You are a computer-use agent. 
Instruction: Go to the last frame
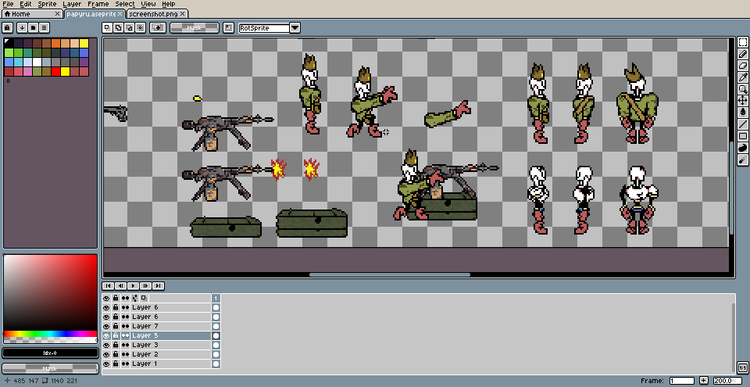tap(158, 286)
